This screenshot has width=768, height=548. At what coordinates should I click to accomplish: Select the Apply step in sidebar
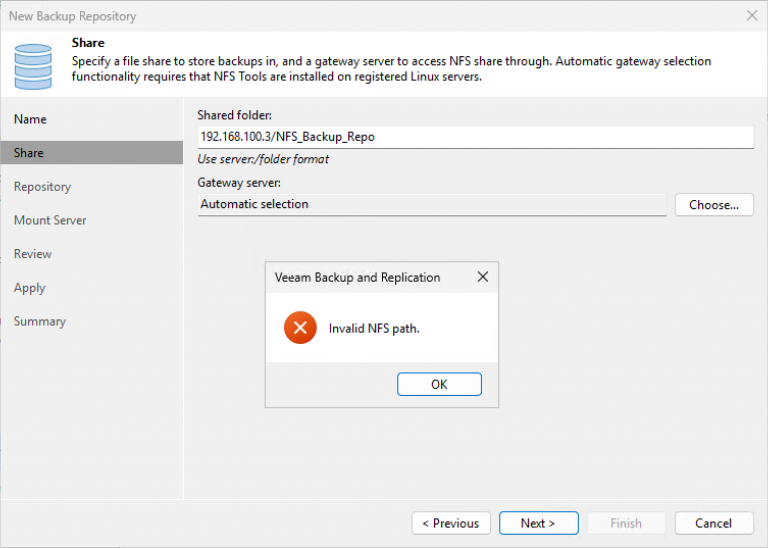click(30, 288)
